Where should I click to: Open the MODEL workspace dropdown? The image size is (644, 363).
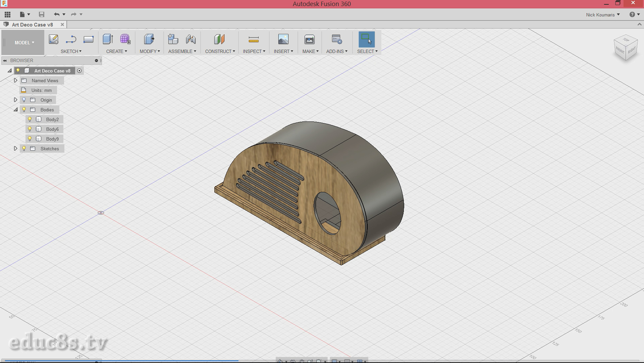[24, 43]
